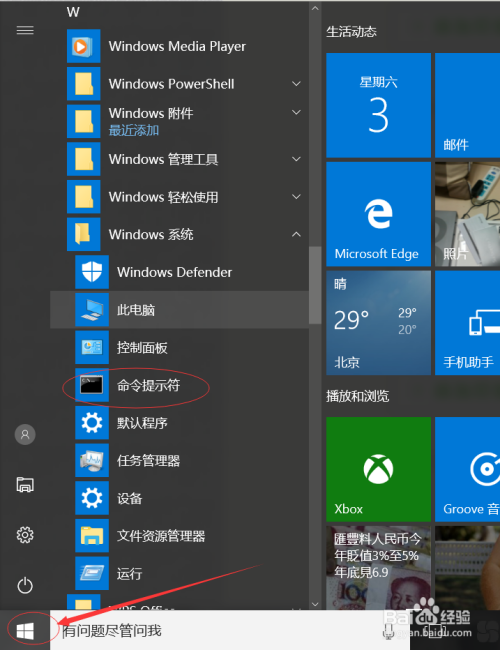Screen dimensions: 500x650
Task: Open the 手机助手 tile
Action: pos(467,323)
